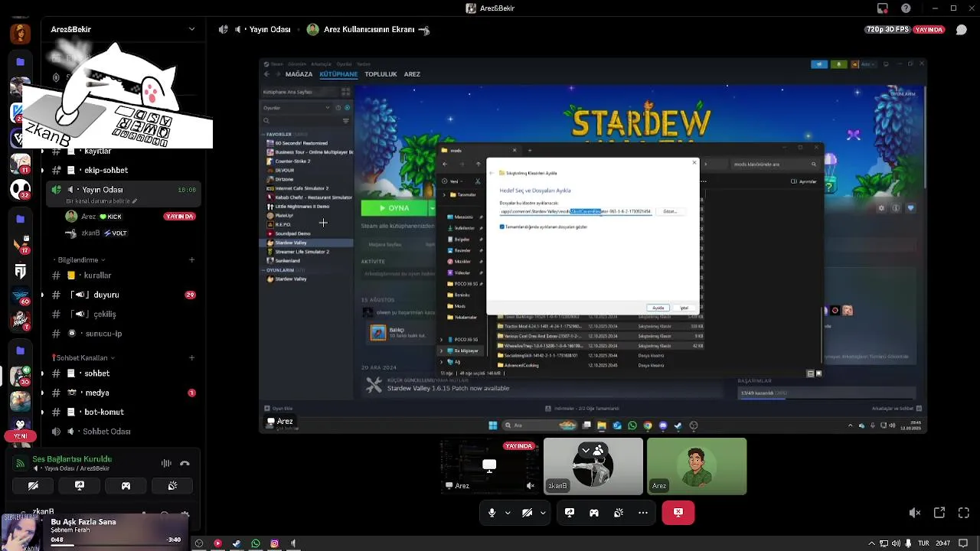Screen dimensions: 980x551
Task: Select the zkanB participant tile
Action: 593,466
